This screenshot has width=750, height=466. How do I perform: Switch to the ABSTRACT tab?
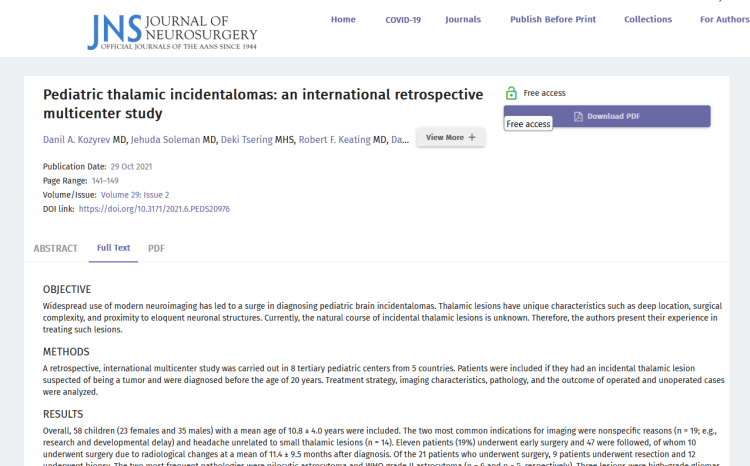pyautogui.click(x=55, y=248)
